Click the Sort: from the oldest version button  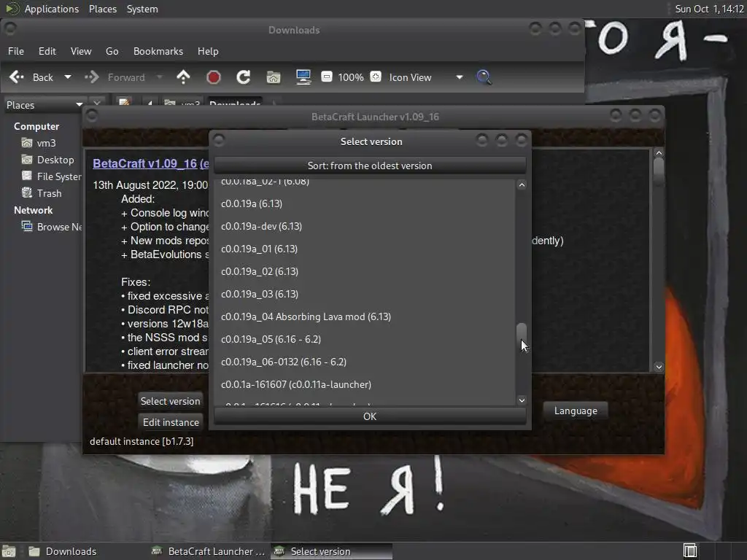(370, 166)
